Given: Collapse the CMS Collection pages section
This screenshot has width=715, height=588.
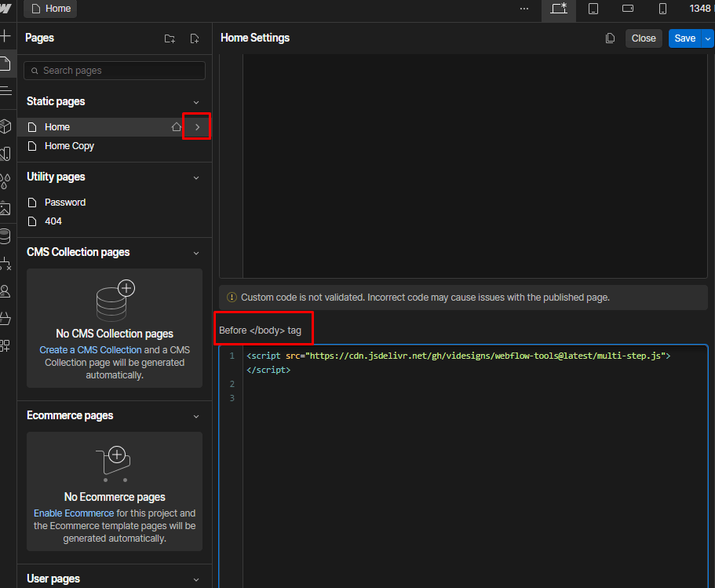Looking at the screenshot, I should click(196, 253).
